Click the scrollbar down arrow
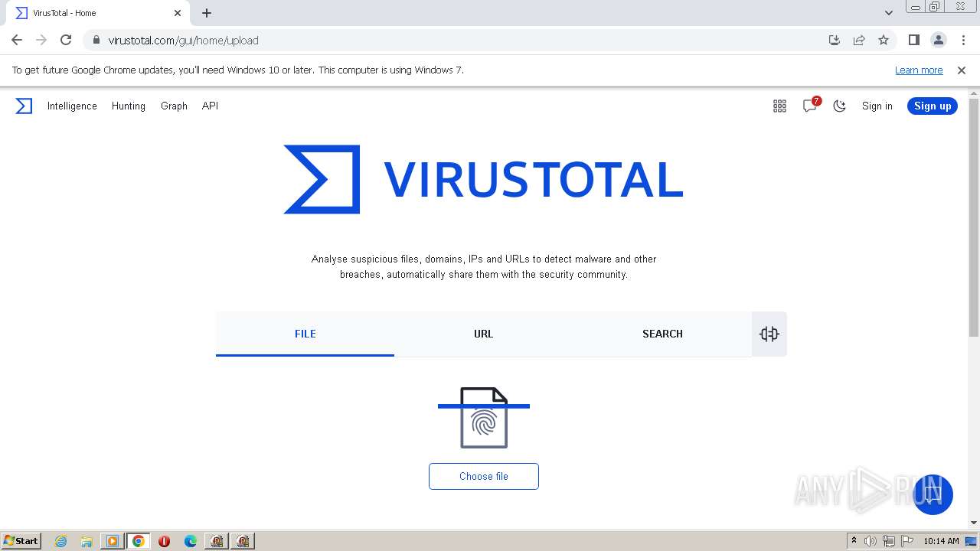Image resolution: width=980 pixels, height=551 pixels. pos(974,523)
